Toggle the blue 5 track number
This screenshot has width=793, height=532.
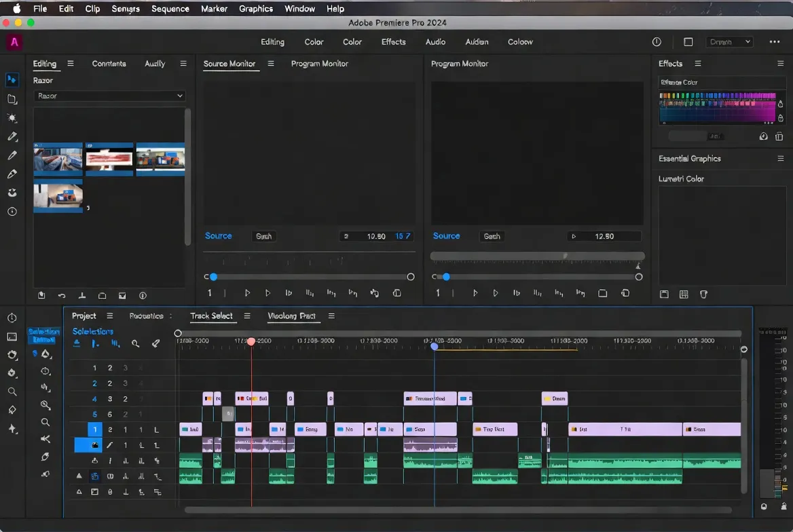[x=94, y=414]
